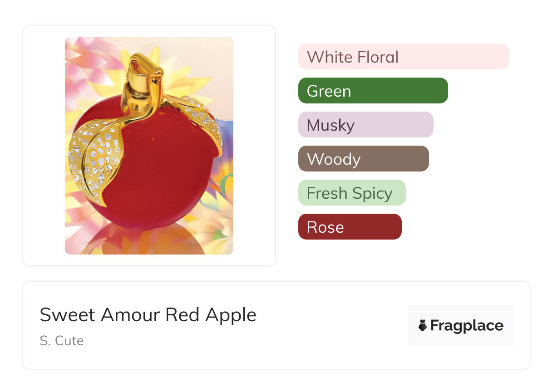
Task: Choose the Musky accord bar
Action: coord(365,125)
